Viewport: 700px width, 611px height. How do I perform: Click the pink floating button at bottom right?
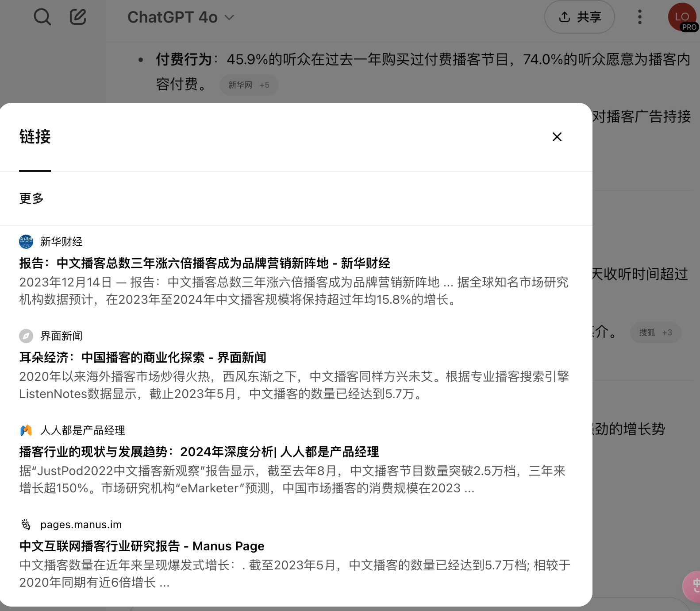693,586
